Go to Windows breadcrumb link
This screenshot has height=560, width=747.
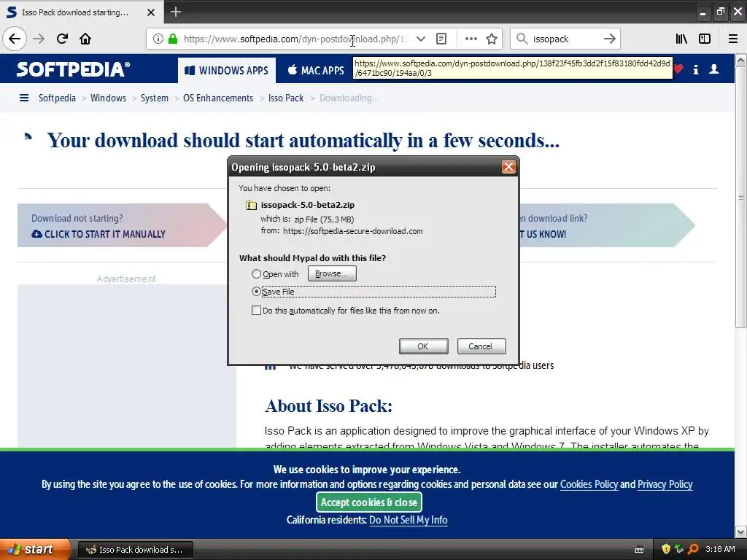tap(108, 98)
